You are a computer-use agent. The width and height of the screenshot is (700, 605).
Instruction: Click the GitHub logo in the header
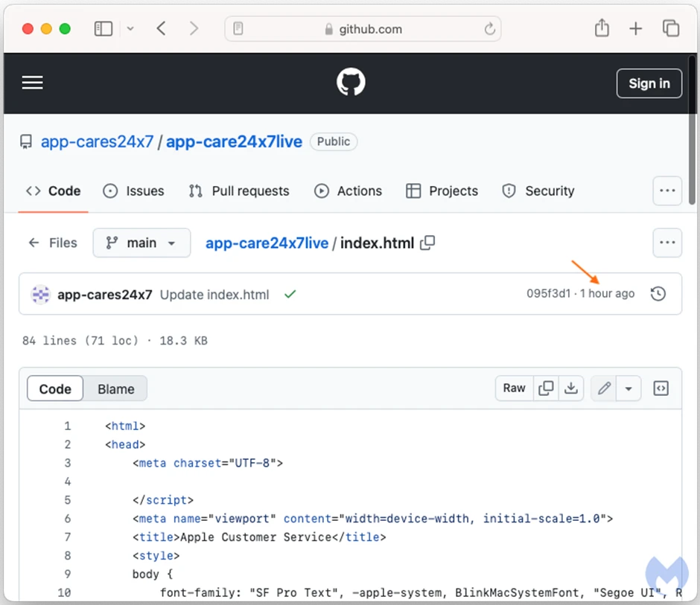(350, 82)
